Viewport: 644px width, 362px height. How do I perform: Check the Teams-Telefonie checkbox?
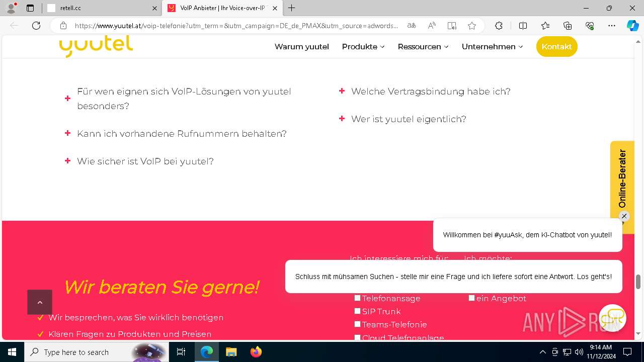(x=357, y=324)
